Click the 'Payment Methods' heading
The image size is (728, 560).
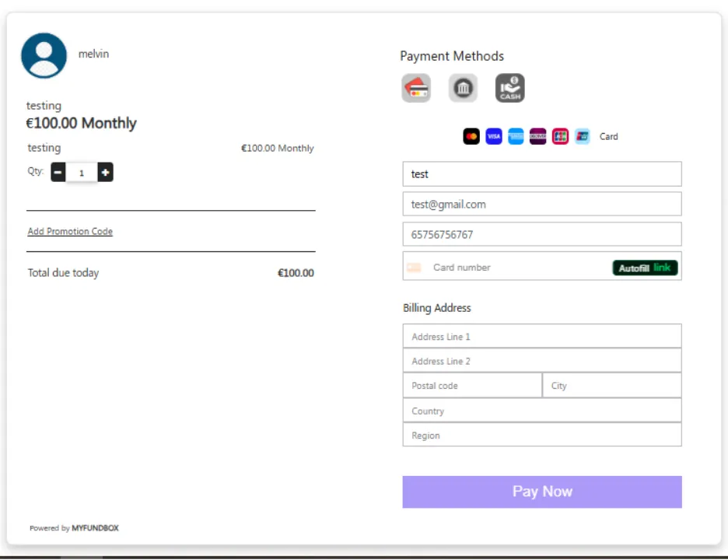click(452, 56)
